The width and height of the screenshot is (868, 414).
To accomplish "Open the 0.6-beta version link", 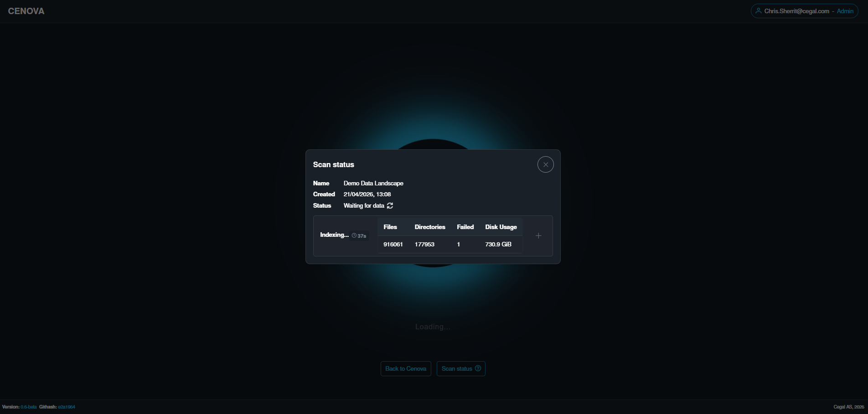I will point(28,407).
